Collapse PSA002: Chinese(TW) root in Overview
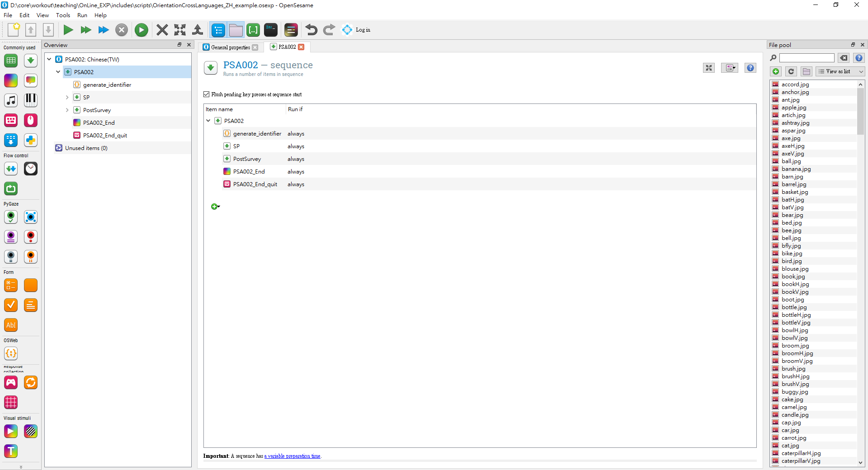 click(49, 59)
